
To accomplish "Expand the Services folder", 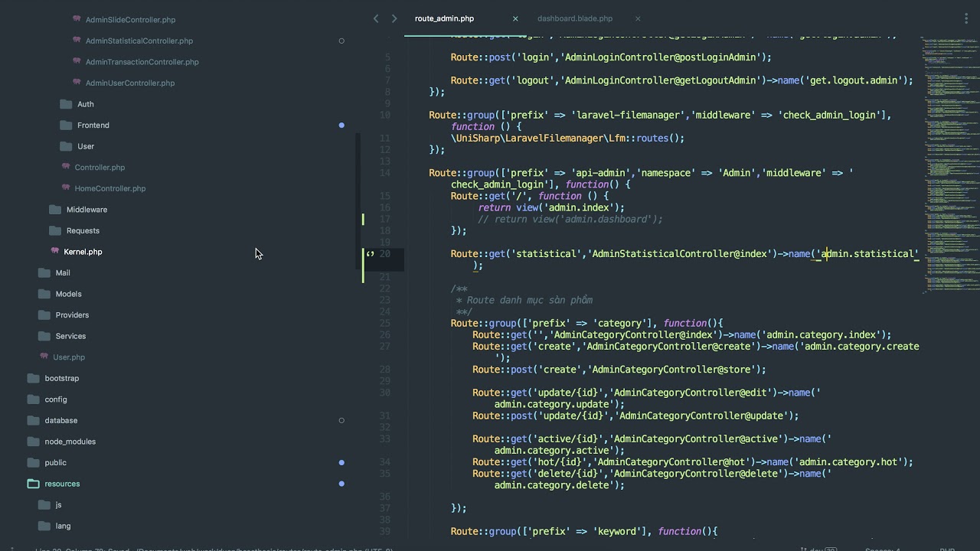I will [x=70, y=336].
